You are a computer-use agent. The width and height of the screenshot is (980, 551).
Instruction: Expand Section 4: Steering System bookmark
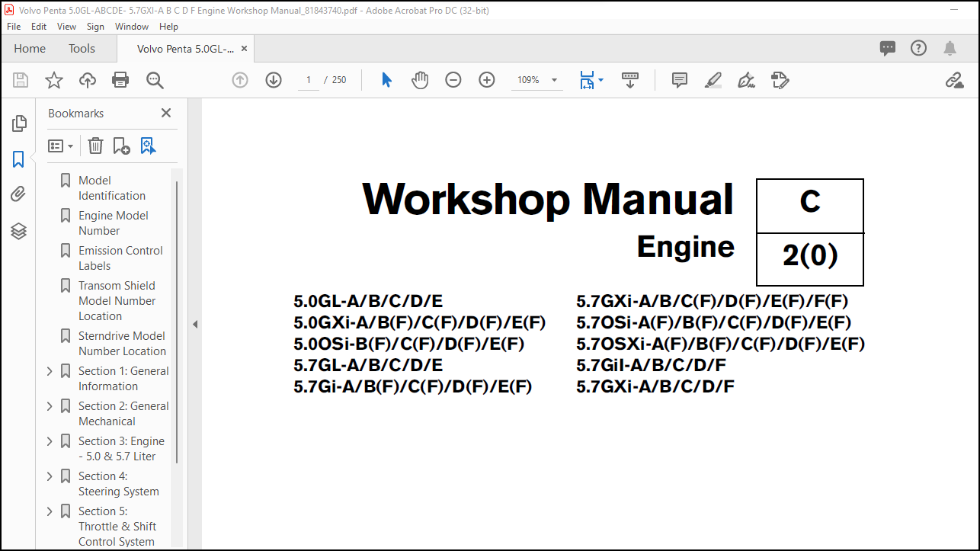click(x=50, y=476)
